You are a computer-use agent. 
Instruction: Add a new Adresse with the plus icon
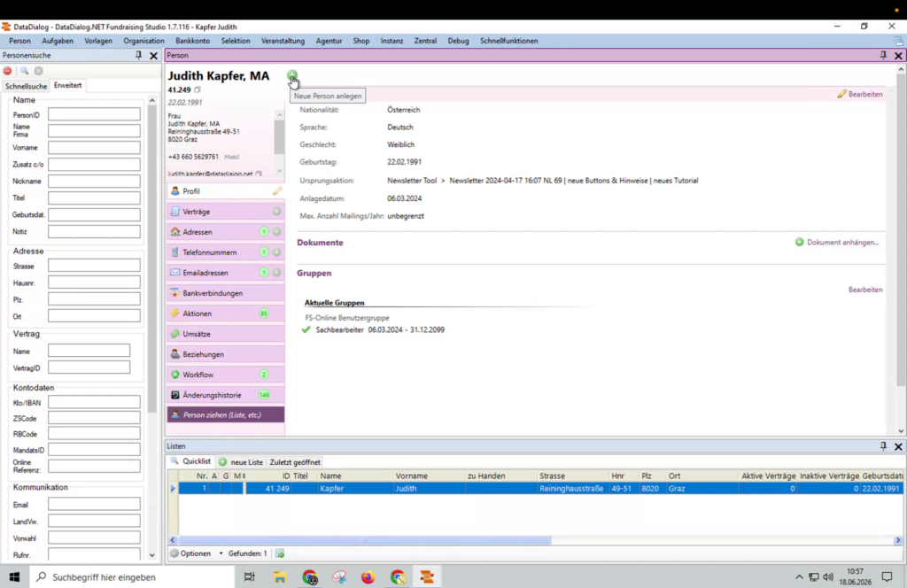(x=277, y=232)
